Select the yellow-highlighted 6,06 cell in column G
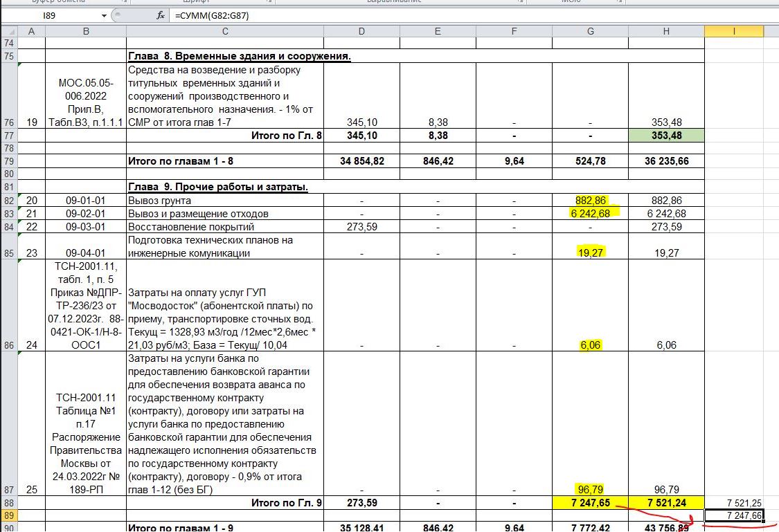 point(590,306)
